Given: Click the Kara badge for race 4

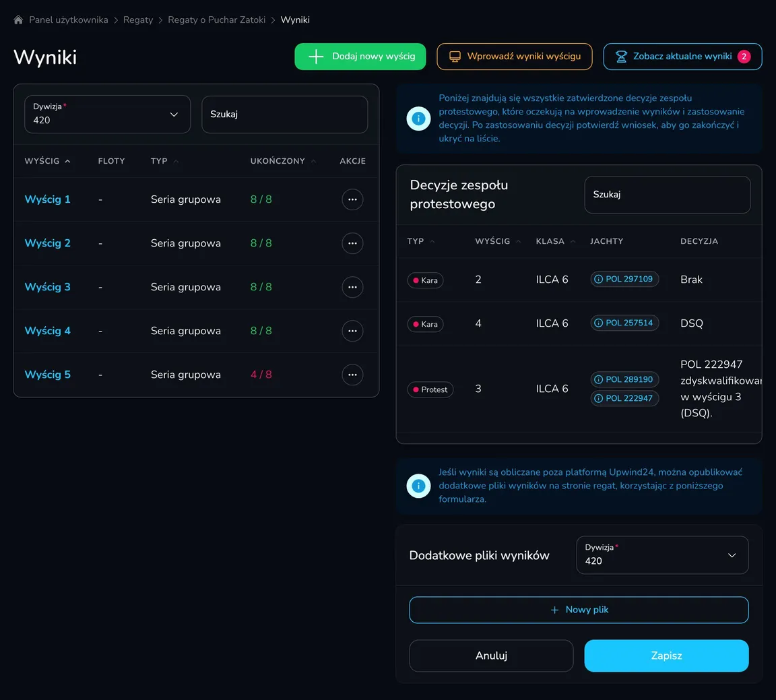Looking at the screenshot, I should point(425,324).
